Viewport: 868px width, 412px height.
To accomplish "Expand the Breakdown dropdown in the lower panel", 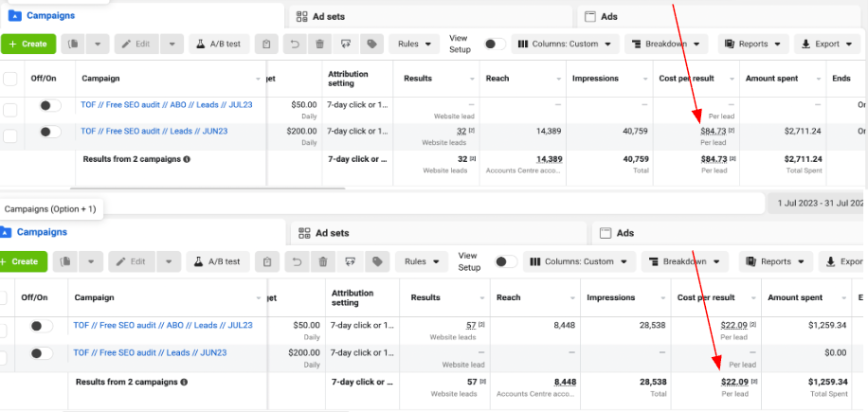I will [685, 261].
